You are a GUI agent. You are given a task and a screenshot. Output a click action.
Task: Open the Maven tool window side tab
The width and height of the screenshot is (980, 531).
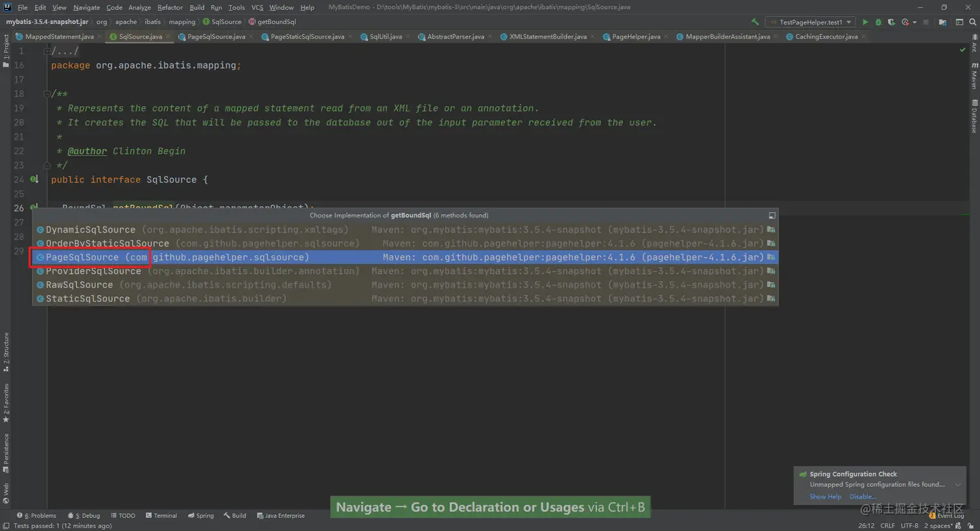[974, 76]
